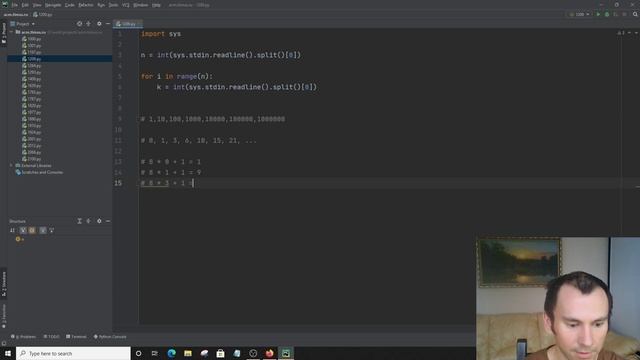Image resolution: width=640 pixels, height=360 pixels.
Task: Toggle the Structure tool window side tab
Action: 4,283
